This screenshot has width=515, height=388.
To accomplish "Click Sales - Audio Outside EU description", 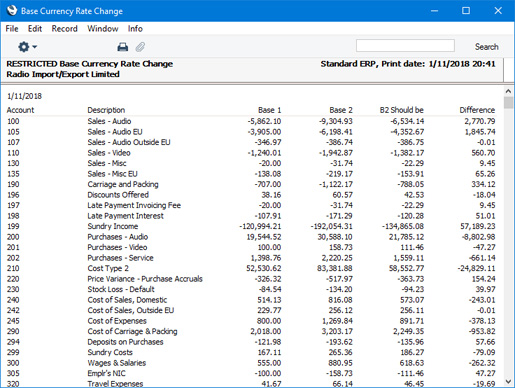I will tap(129, 142).
